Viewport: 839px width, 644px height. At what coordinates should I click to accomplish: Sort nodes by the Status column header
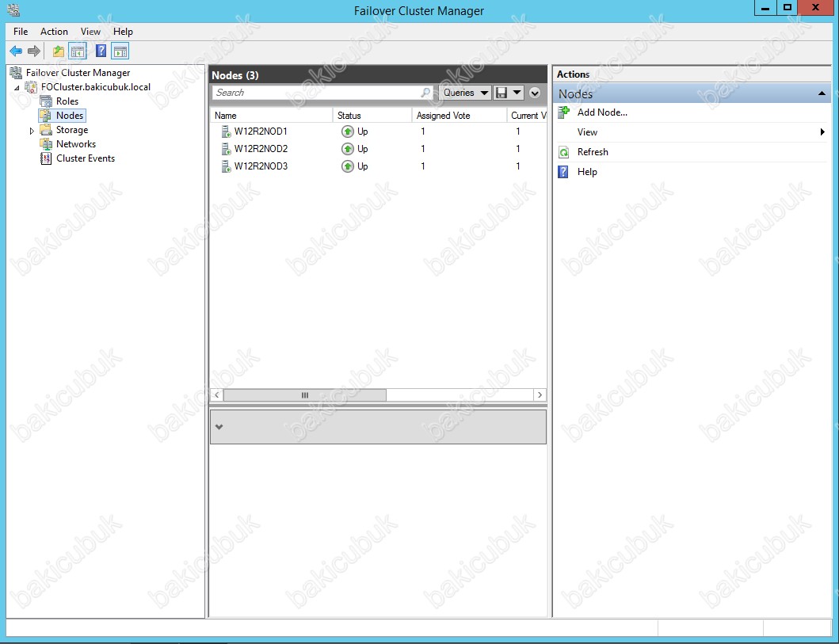point(372,116)
